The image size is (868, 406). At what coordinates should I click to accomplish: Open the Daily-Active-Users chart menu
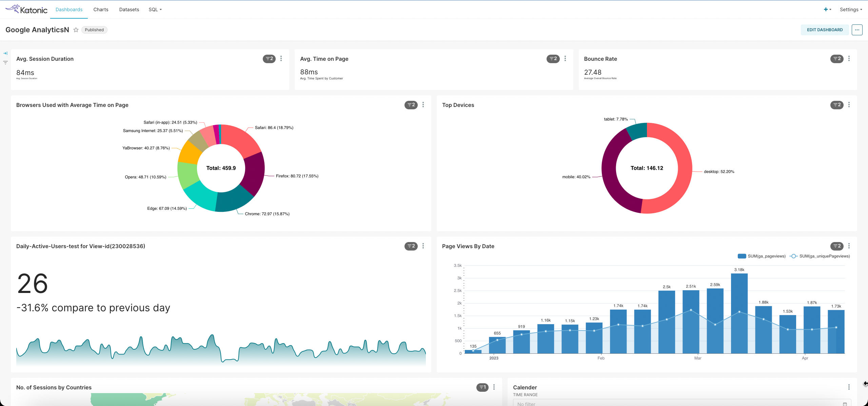[423, 246]
